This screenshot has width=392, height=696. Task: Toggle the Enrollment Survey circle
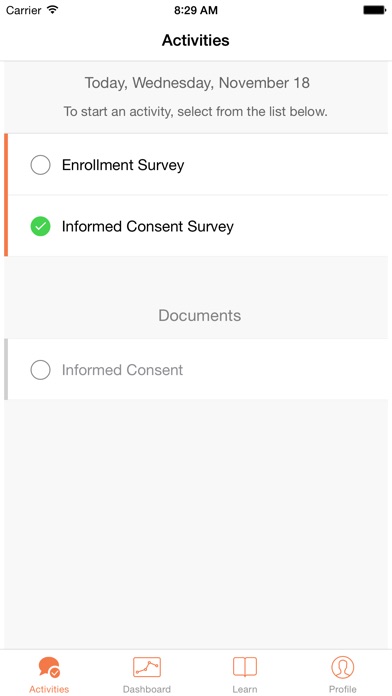coord(40,165)
